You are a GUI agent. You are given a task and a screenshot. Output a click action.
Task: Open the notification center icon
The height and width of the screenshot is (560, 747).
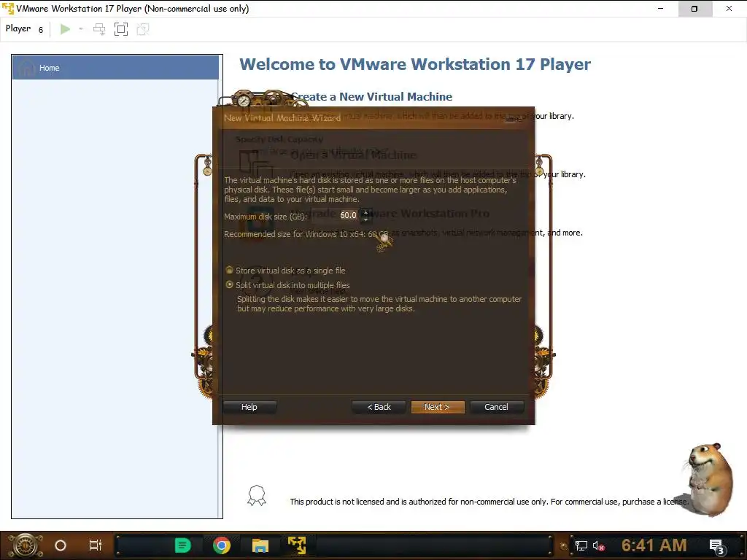point(717,546)
